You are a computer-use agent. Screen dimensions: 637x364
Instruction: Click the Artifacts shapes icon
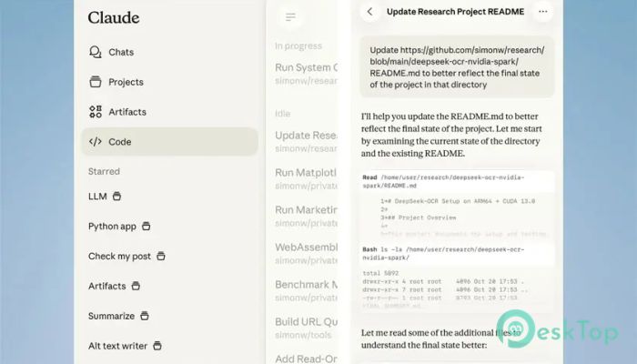click(x=96, y=112)
